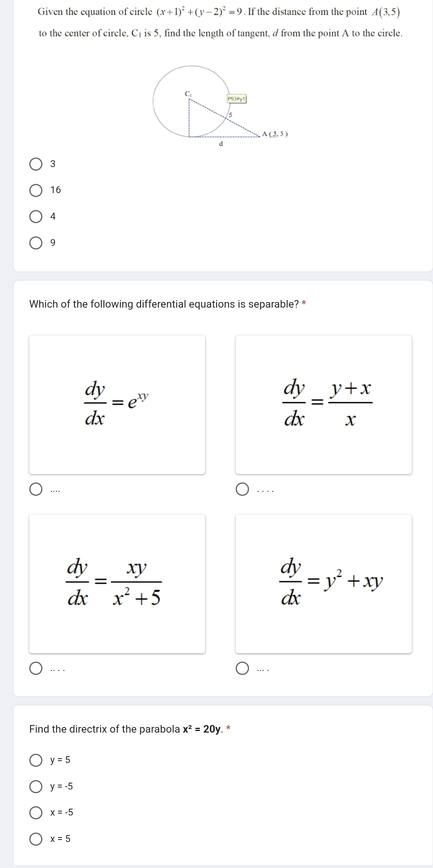Screen dimensions: 433x868
Task: Click the dy/dx = xy/(x²+5) equation image
Action: pos(117,584)
